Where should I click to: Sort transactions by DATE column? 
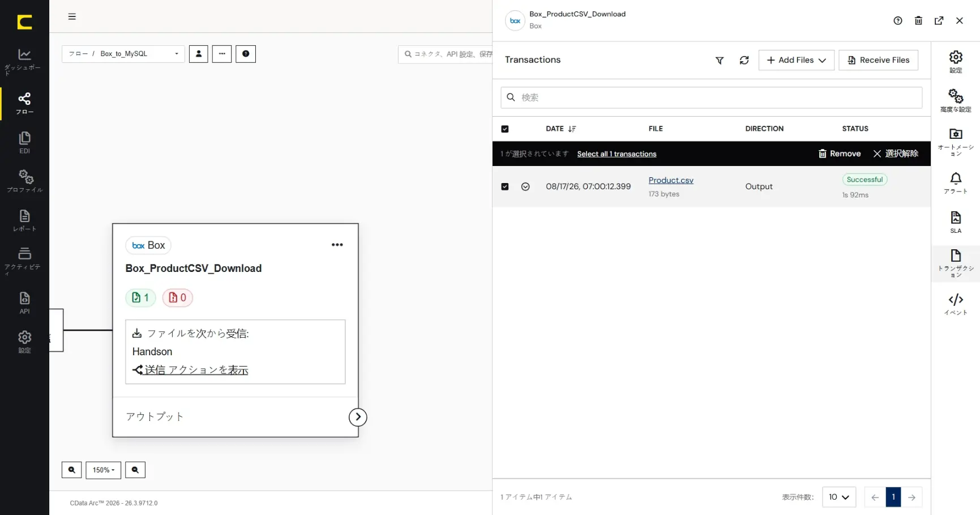pyautogui.click(x=560, y=129)
